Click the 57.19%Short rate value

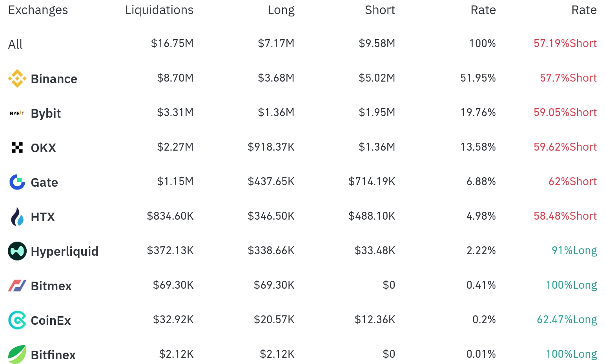coord(565,43)
